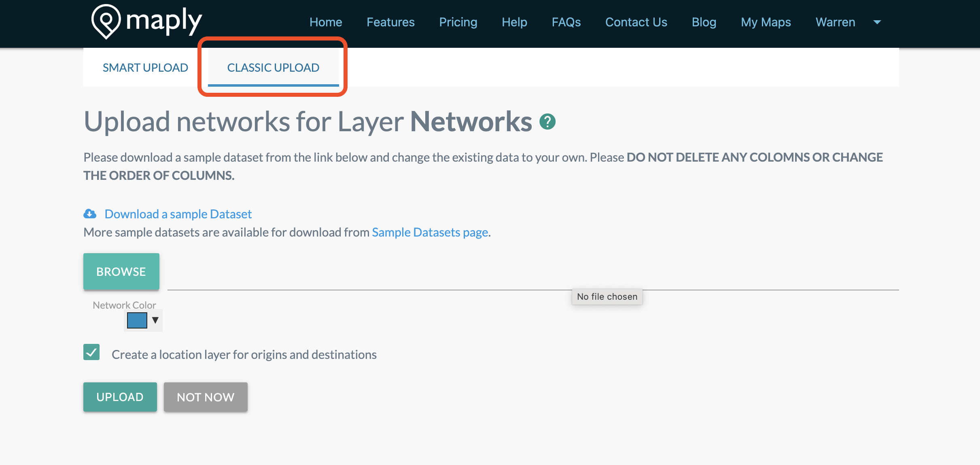This screenshot has height=465, width=980.
Task: Navigate to Features page
Action: tap(390, 22)
